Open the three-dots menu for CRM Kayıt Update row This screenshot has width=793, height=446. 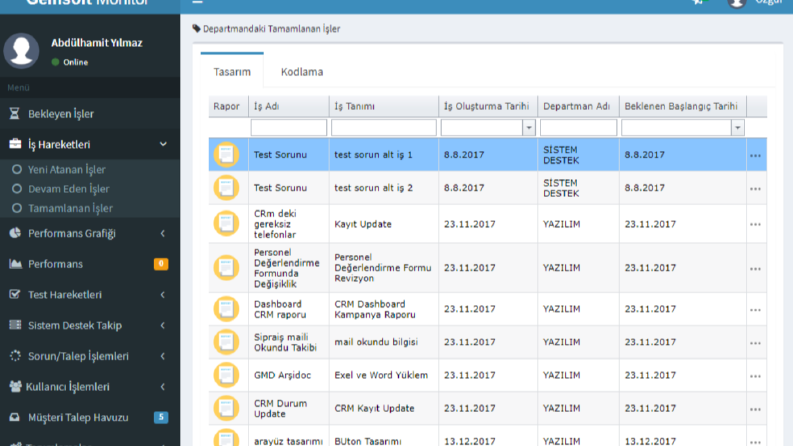(x=756, y=409)
